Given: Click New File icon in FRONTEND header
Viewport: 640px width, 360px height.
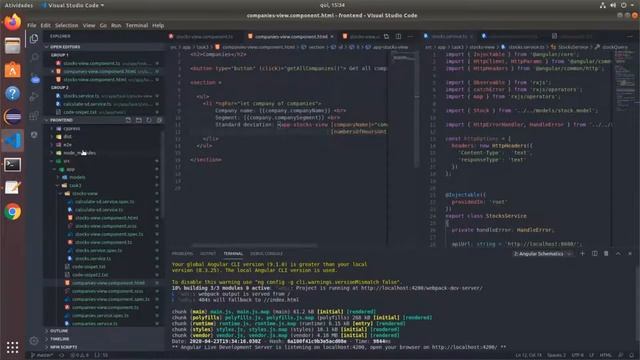Looking at the screenshot, I should (x=128, y=120).
